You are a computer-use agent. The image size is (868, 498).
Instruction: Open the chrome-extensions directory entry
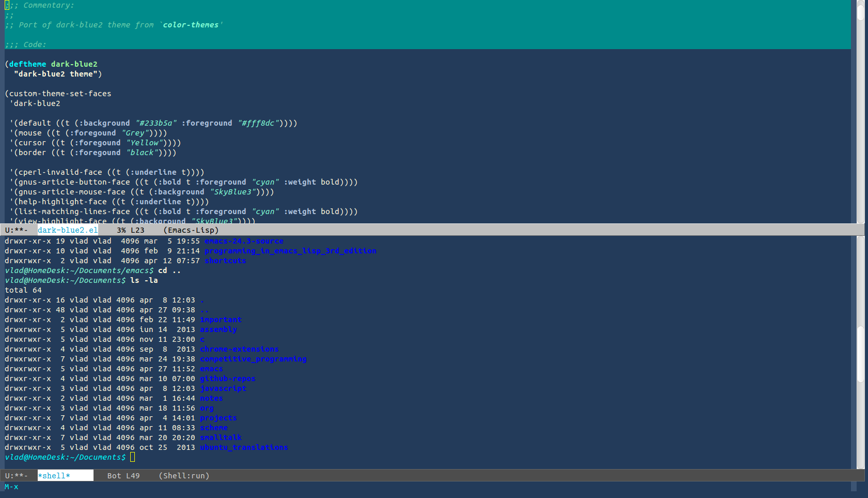coord(239,349)
